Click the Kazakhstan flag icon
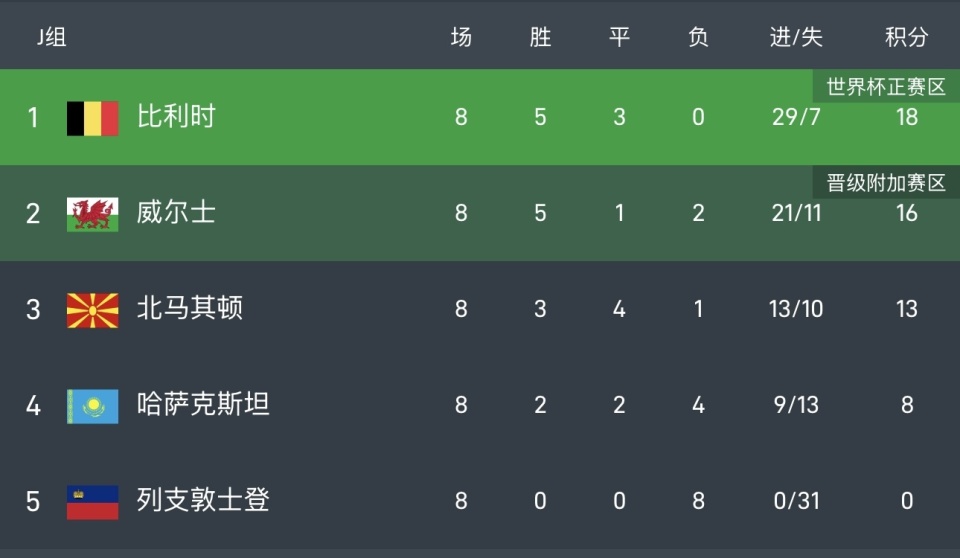 (92, 405)
